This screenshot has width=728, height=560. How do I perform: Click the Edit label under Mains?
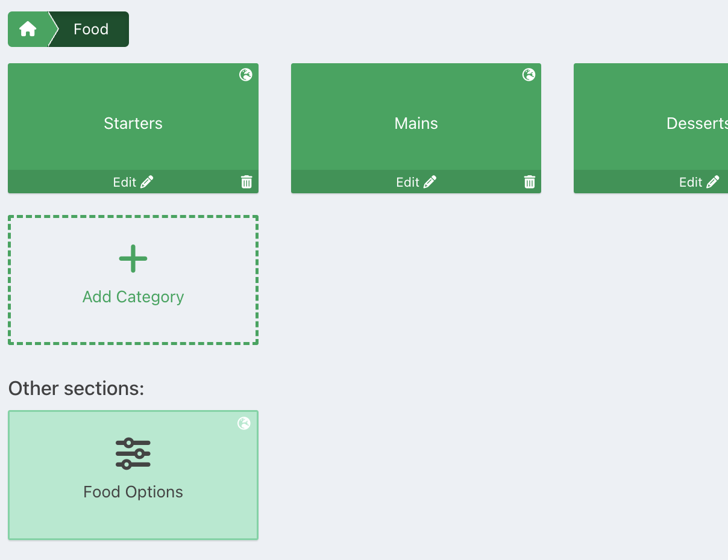pos(407,182)
